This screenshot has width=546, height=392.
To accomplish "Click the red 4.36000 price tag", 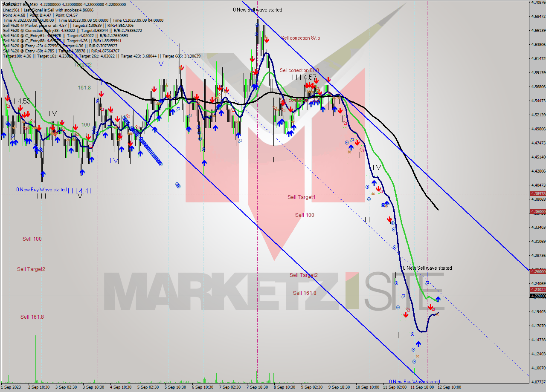I will [537, 211].
